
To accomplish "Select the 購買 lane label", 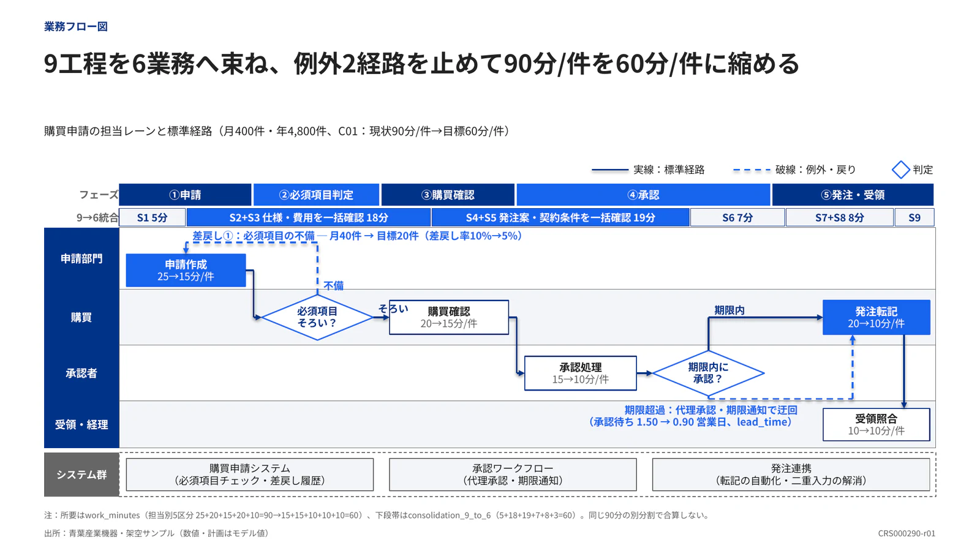I will click(x=81, y=317).
